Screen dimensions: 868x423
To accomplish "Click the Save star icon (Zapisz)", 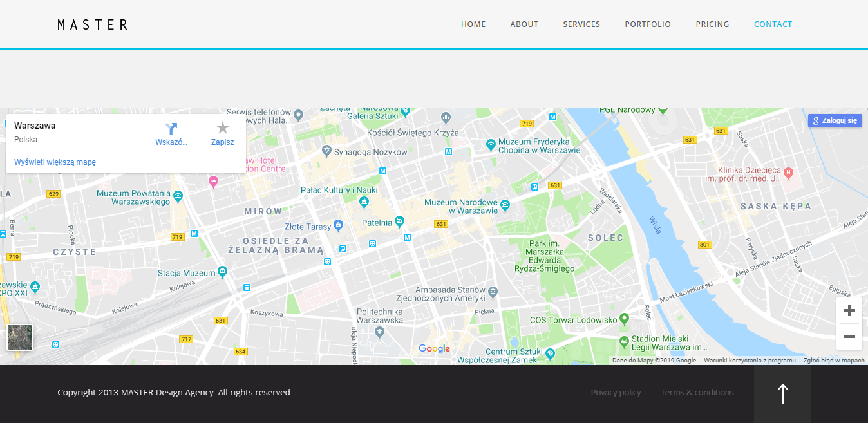I will 222,128.
